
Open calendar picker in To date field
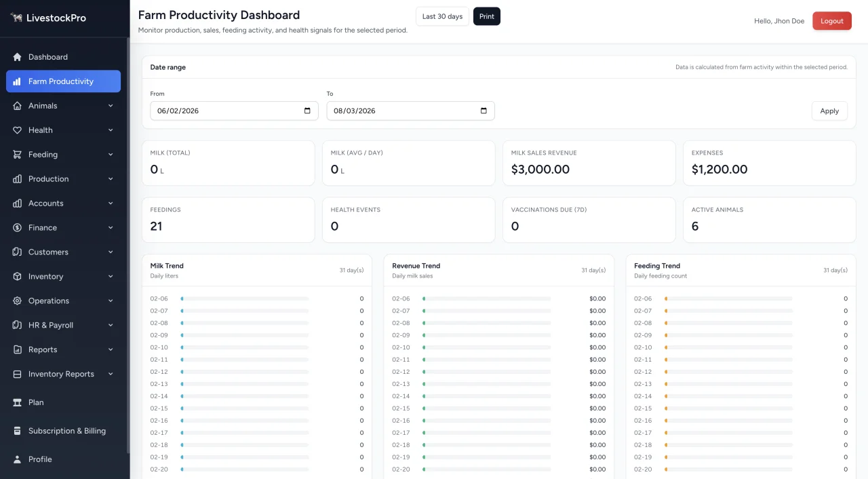[x=484, y=111]
